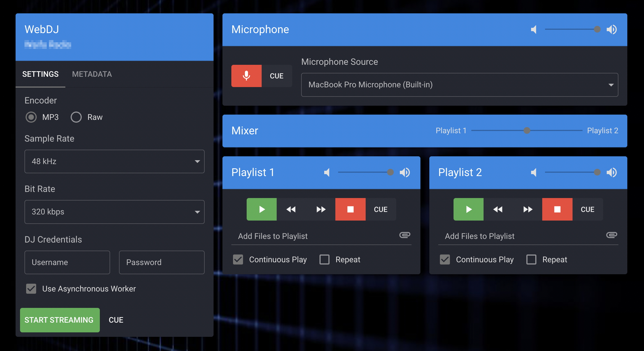Click the fast-forward icon in Playlist 2

(527, 209)
